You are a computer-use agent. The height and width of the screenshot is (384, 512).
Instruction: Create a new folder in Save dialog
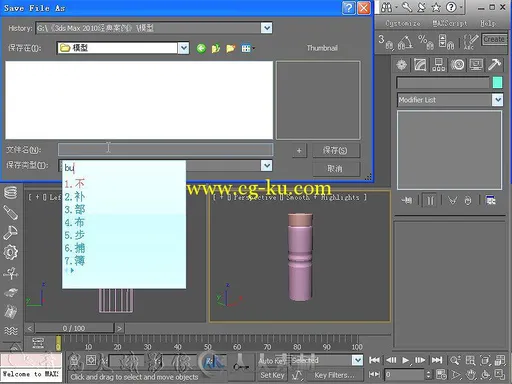(x=231, y=49)
